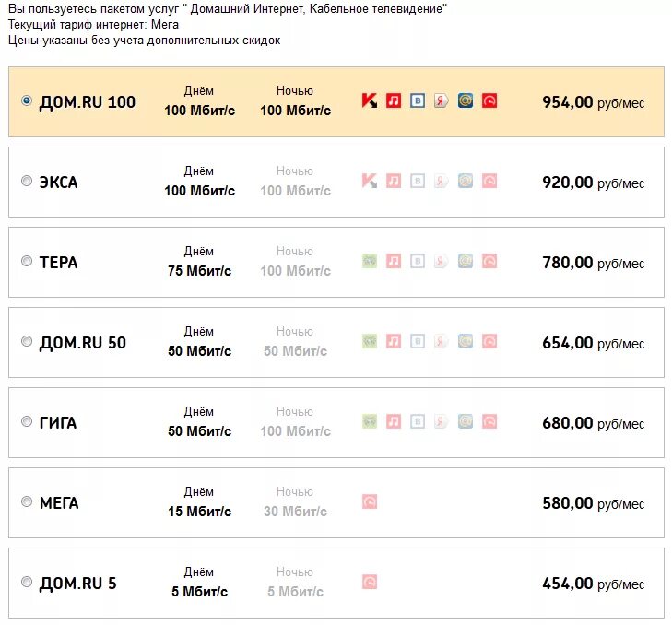Click the red music note icon in ДОМ.RU 100 row

click(394, 101)
